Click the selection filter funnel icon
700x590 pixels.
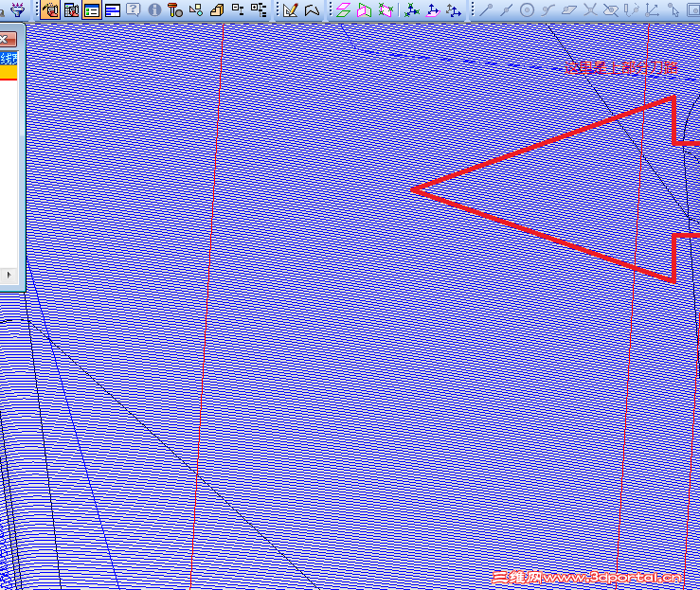18,9
